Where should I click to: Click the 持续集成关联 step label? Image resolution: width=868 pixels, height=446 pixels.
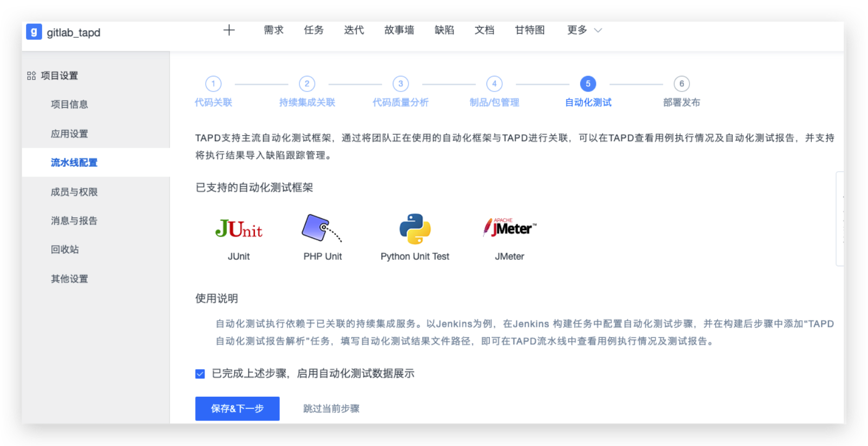tap(307, 102)
